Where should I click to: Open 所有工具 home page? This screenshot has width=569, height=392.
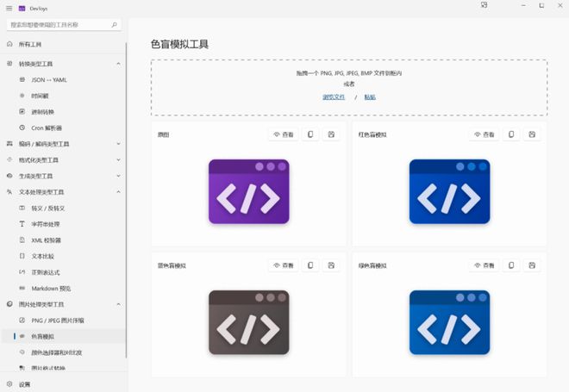[63, 44]
